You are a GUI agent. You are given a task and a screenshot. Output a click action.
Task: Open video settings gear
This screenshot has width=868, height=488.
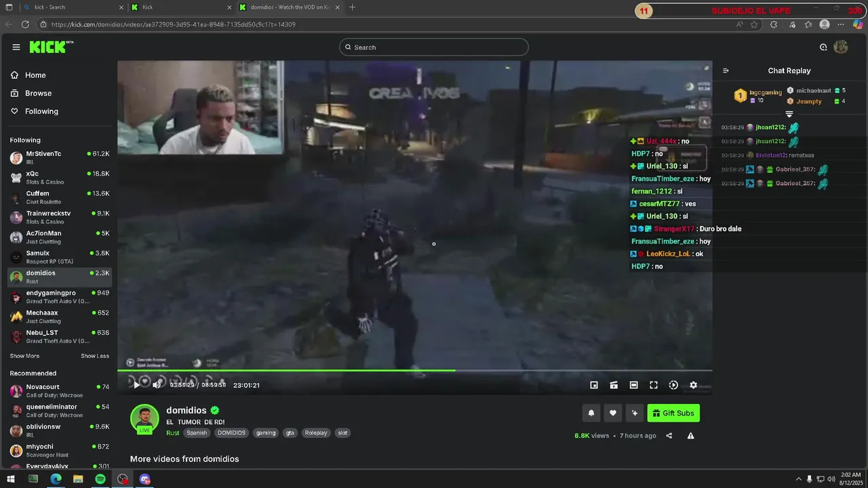693,385
